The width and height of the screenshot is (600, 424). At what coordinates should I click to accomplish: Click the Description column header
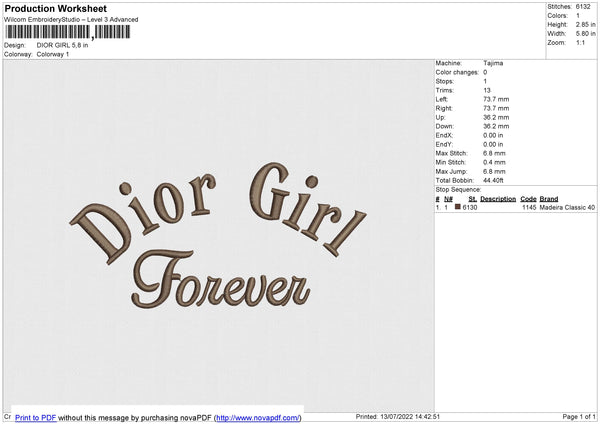tap(498, 199)
